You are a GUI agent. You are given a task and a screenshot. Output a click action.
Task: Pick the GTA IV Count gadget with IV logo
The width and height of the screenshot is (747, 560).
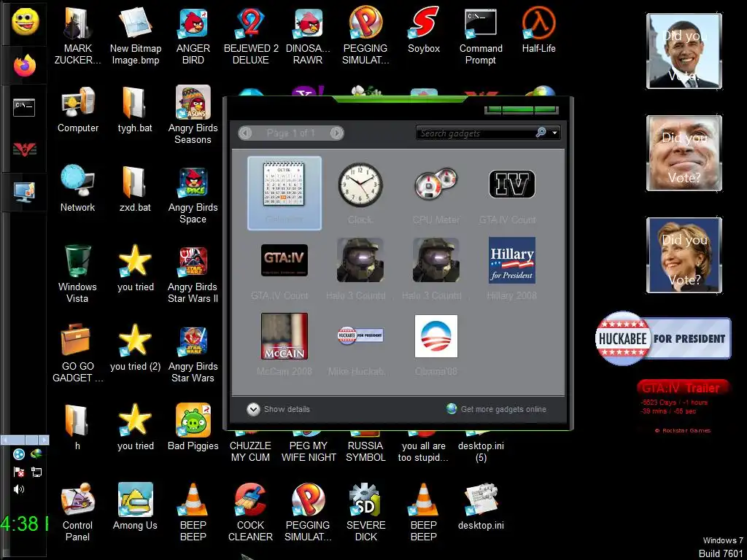[511, 192]
